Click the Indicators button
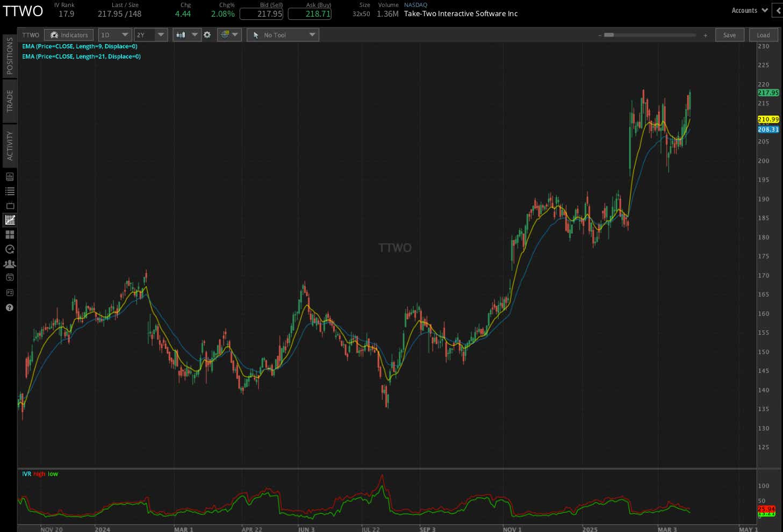Screen dimensions: 783x532 pyautogui.click(x=69, y=35)
